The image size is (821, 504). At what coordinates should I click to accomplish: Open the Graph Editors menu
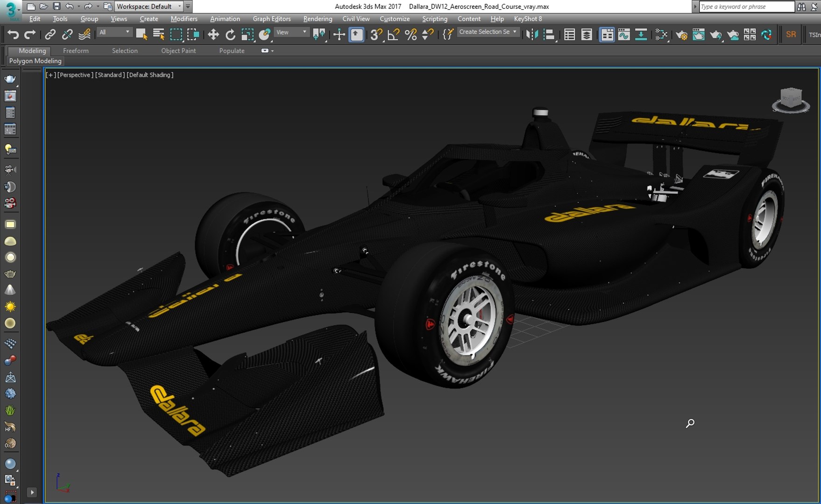pyautogui.click(x=272, y=19)
